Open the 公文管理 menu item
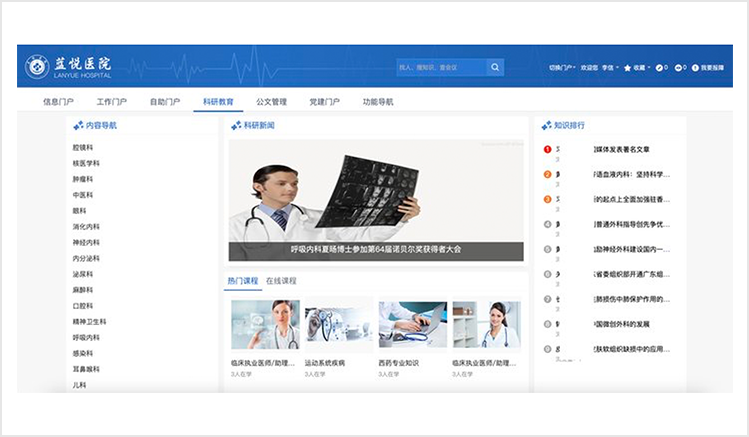The width and height of the screenshot is (749, 437). coord(271,102)
